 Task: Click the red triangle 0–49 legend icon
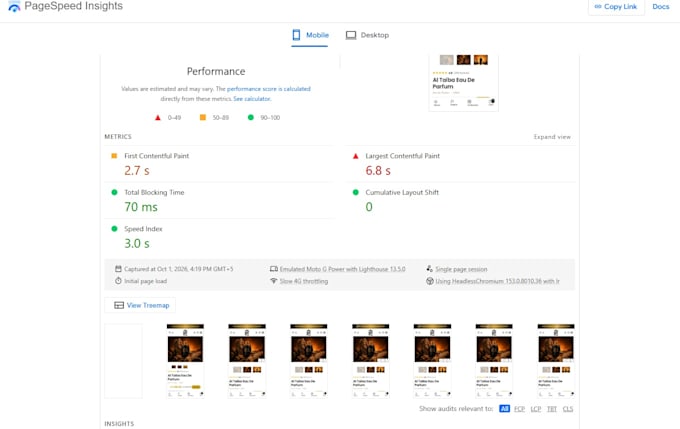[158, 118]
